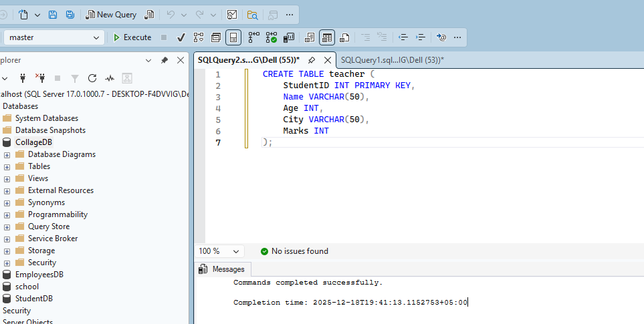Open the Activity Monitor icon
This screenshot has height=324, width=644.
tap(110, 78)
